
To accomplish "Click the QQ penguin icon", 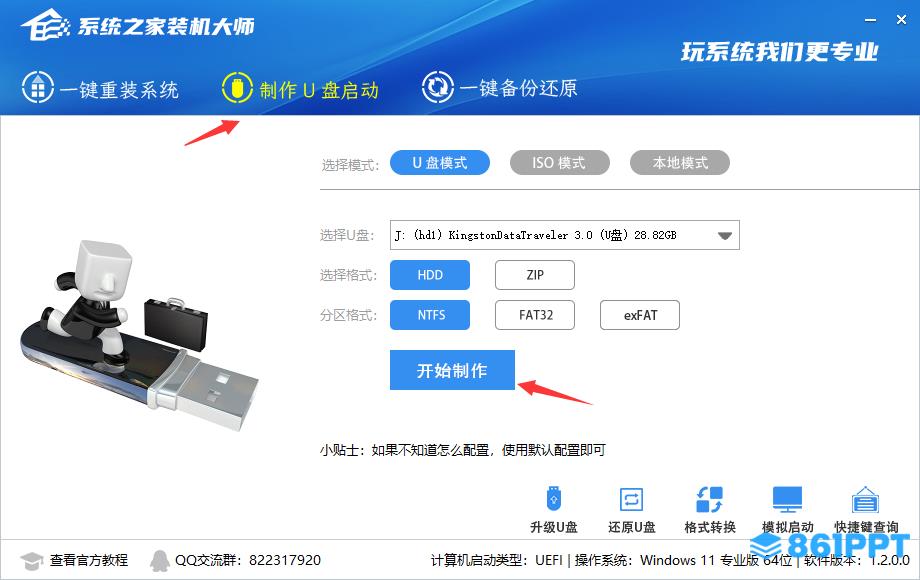I will 160,561.
